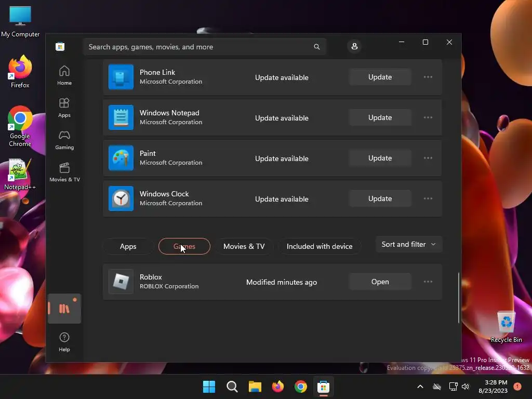Update the Windows Clock app
The width and height of the screenshot is (532, 399).
(380, 198)
